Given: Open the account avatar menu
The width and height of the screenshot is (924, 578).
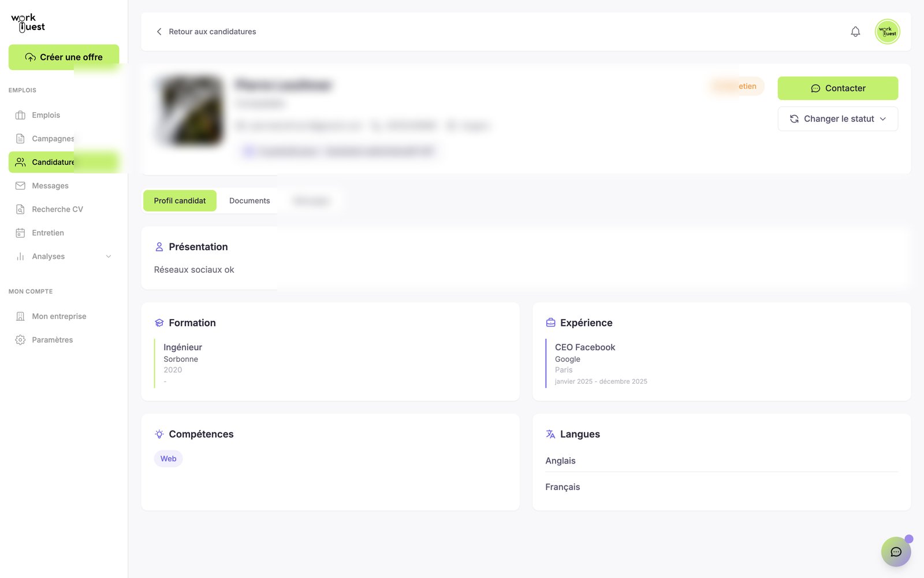Looking at the screenshot, I should click(888, 32).
